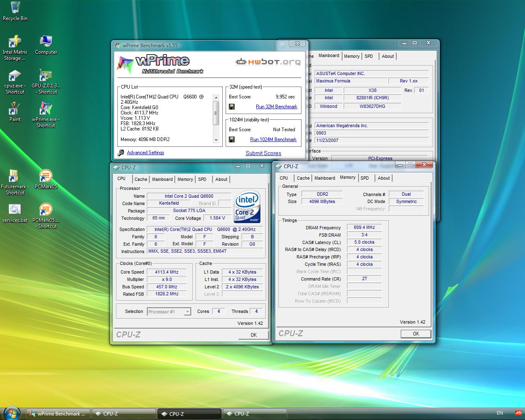
Task: Click the save icon beside Run 1024M Benchmark
Action: 232,139
